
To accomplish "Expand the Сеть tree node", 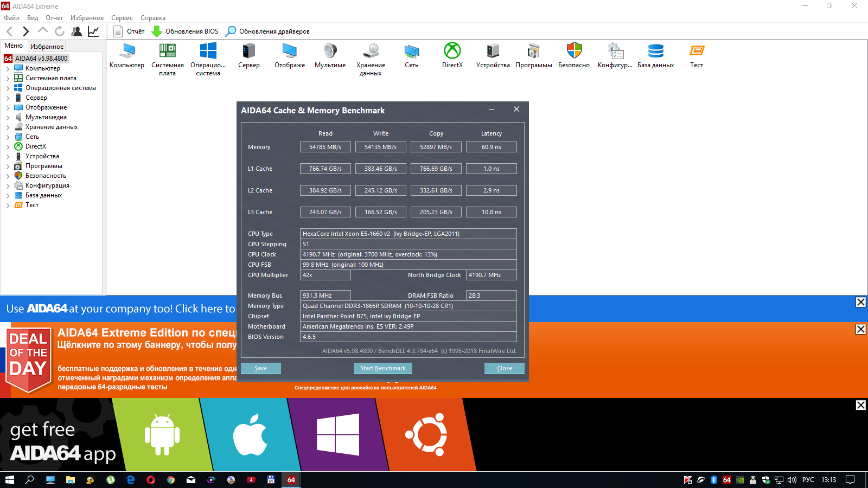I will [x=8, y=137].
